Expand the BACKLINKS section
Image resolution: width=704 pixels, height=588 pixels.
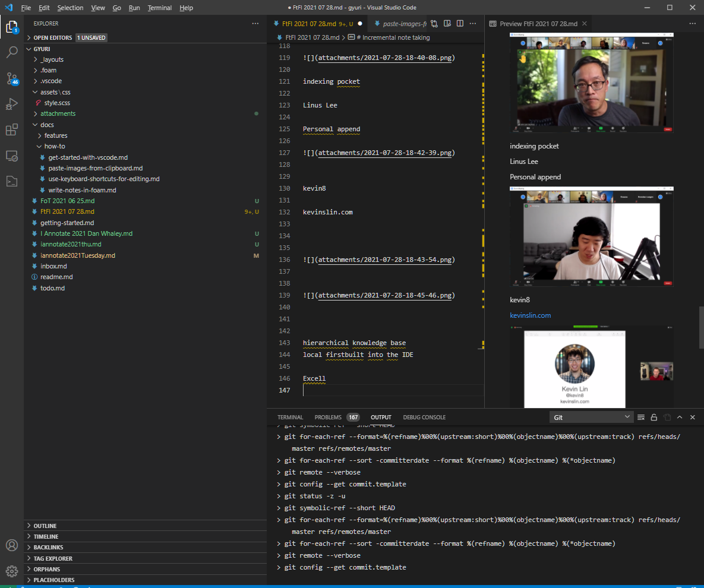(x=48, y=548)
